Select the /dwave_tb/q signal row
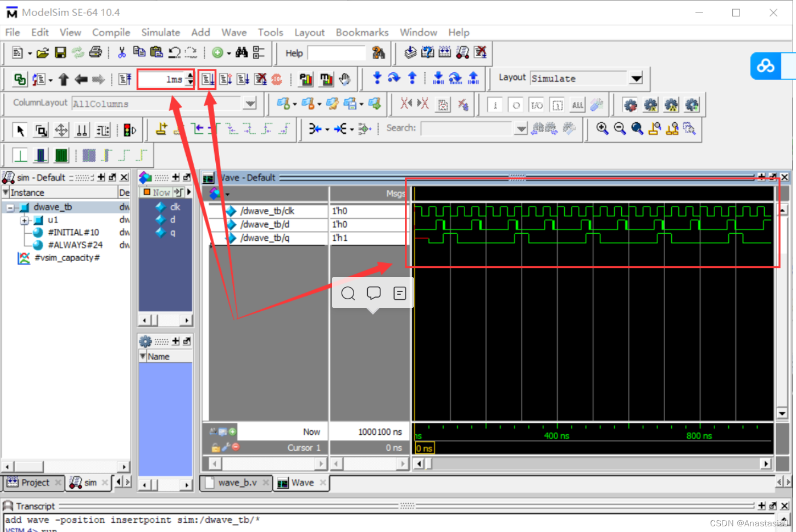Image resolution: width=796 pixels, height=532 pixels. tap(266, 238)
